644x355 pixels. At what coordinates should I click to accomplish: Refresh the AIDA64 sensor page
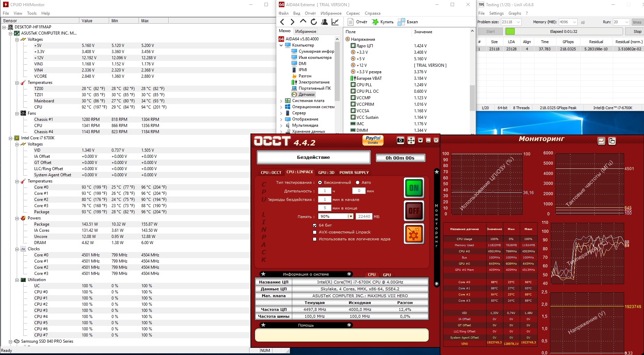click(x=314, y=22)
